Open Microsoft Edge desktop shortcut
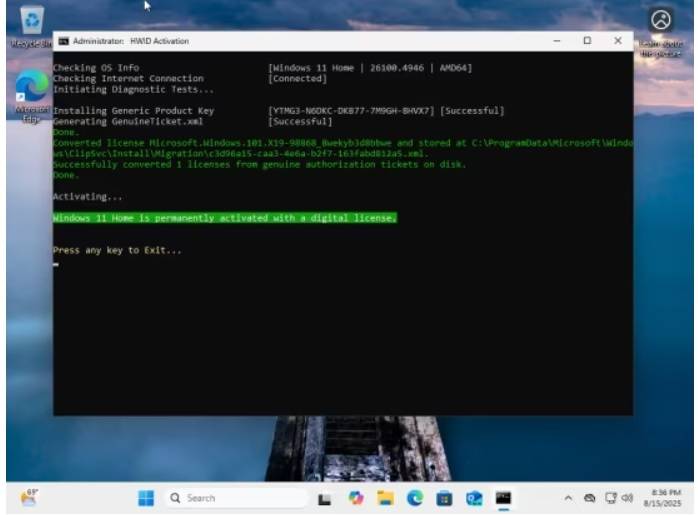The image size is (698, 515). point(31,96)
